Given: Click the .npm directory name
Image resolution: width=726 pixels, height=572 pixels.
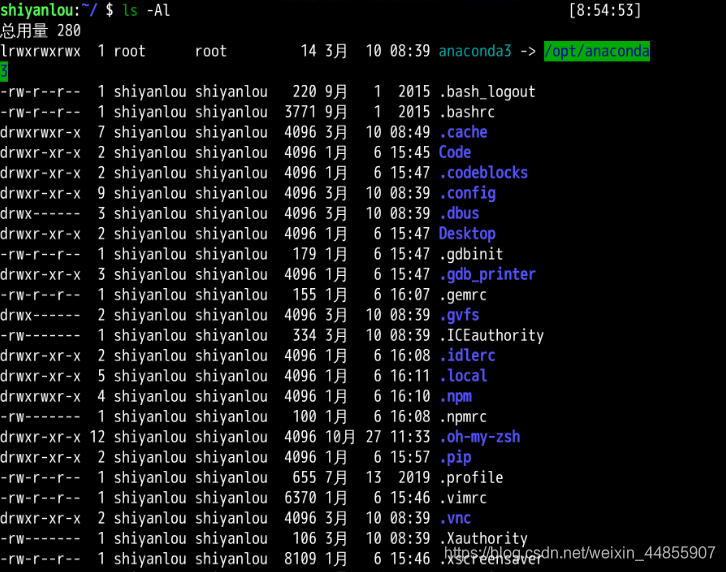Looking at the screenshot, I should tap(455, 397).
